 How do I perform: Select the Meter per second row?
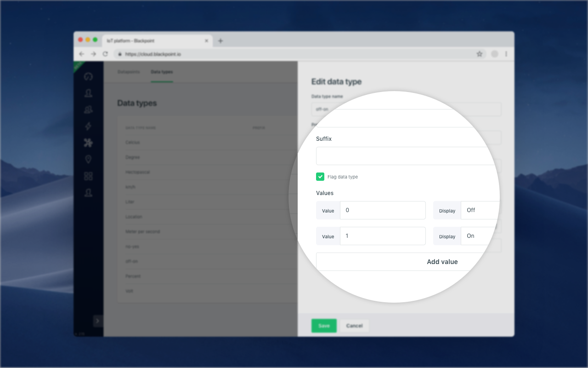[207, 231]
